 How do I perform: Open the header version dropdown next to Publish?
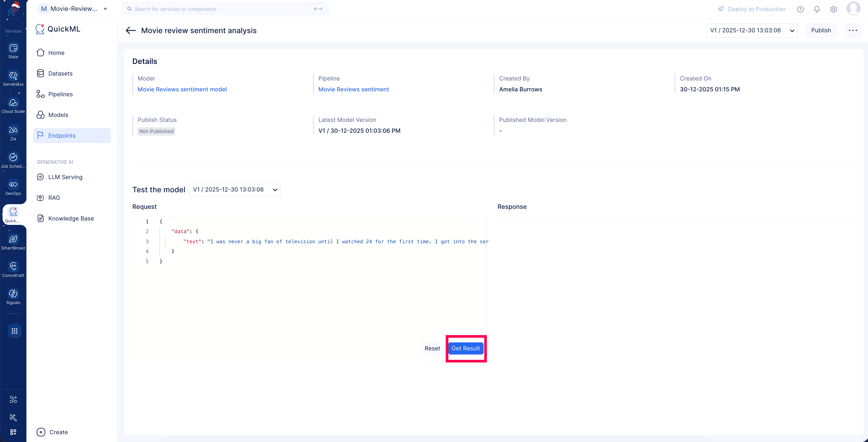click(x=752, y=30)
